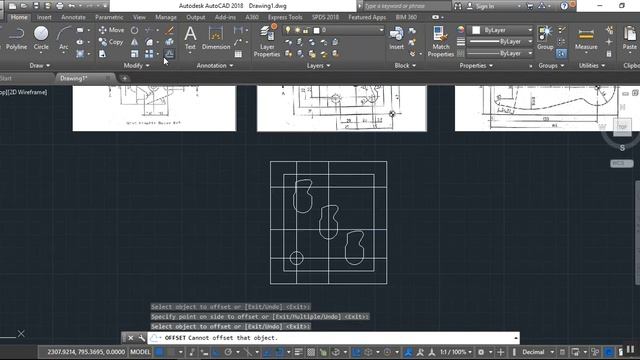Select the Drawing1 file tab

(74, 78)
